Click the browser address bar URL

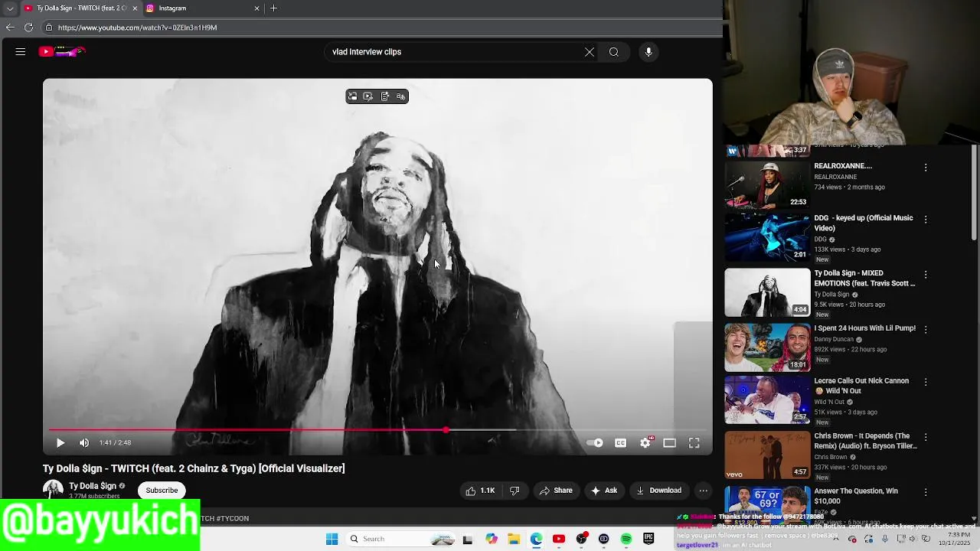click(x=137, y=28)
